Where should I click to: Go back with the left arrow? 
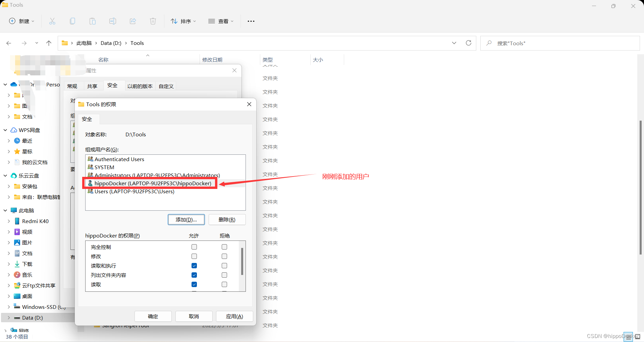click(9, 43)
